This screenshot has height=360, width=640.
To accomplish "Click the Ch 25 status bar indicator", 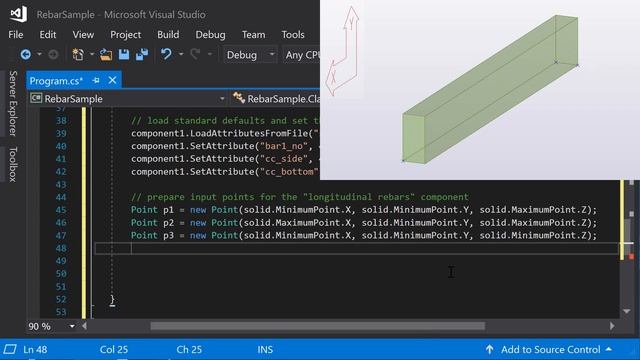I will click(x=189, y=349).
